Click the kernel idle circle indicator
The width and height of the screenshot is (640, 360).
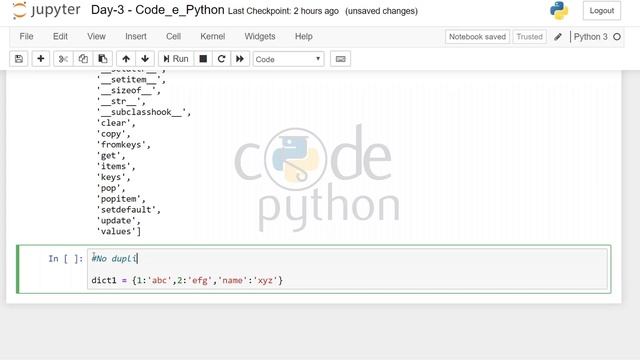pyautogui.click(x=617, y=37)
